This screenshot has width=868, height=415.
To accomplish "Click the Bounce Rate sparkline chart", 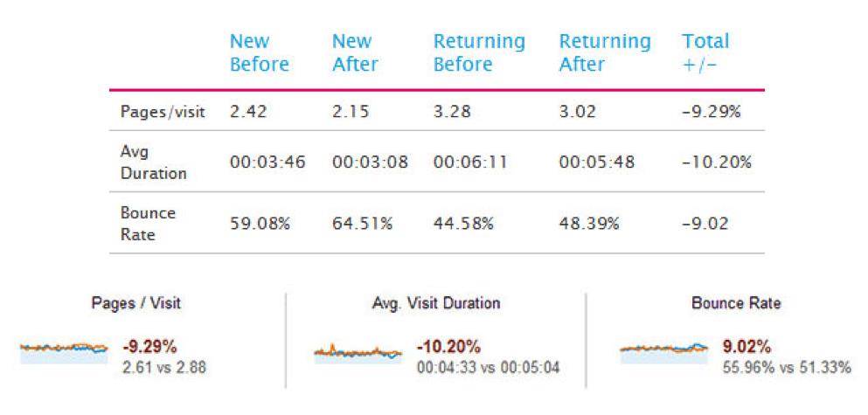I will 663,350.
